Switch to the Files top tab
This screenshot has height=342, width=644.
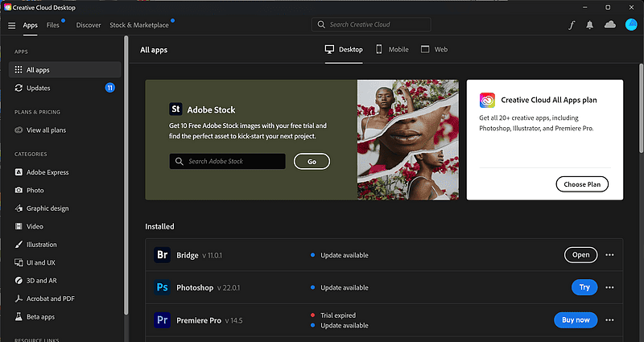point(52,25)
